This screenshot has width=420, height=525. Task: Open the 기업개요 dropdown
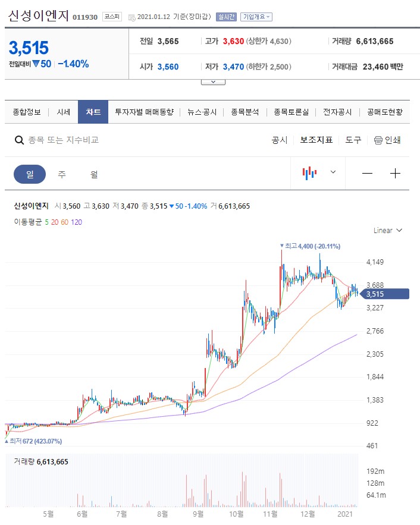pos(256,17)
